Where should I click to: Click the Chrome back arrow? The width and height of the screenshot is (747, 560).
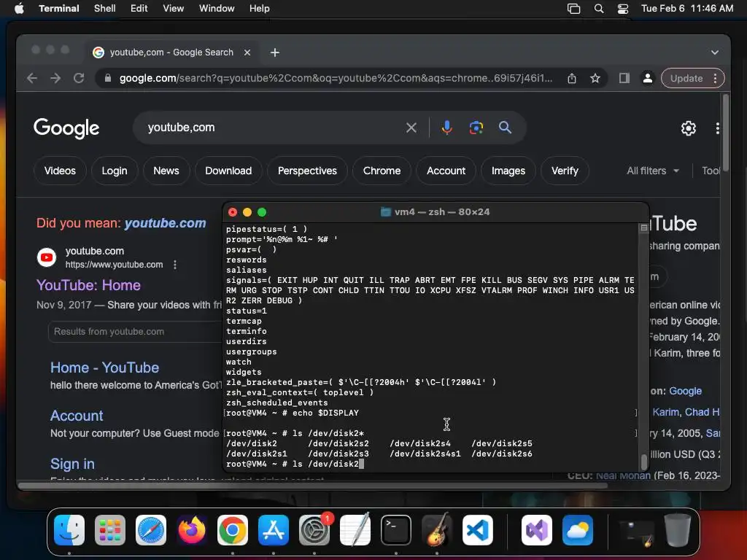[32, 78]
